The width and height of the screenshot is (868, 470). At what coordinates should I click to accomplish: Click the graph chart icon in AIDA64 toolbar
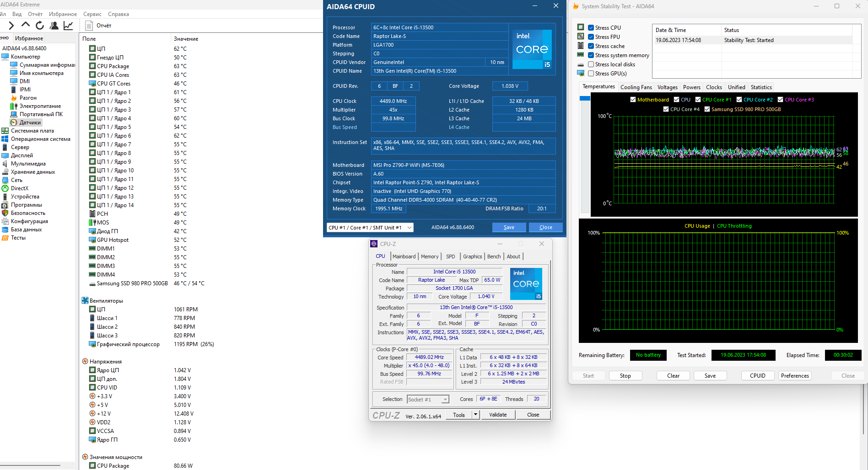68,26
